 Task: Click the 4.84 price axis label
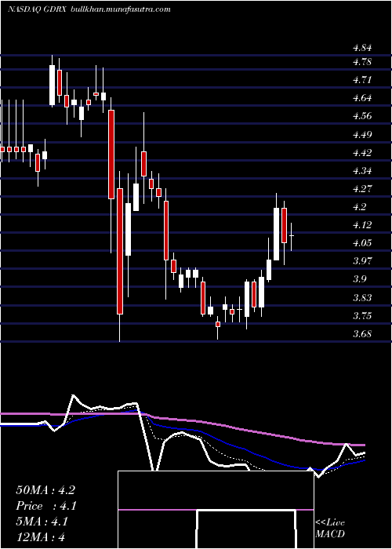pos(361,48)
